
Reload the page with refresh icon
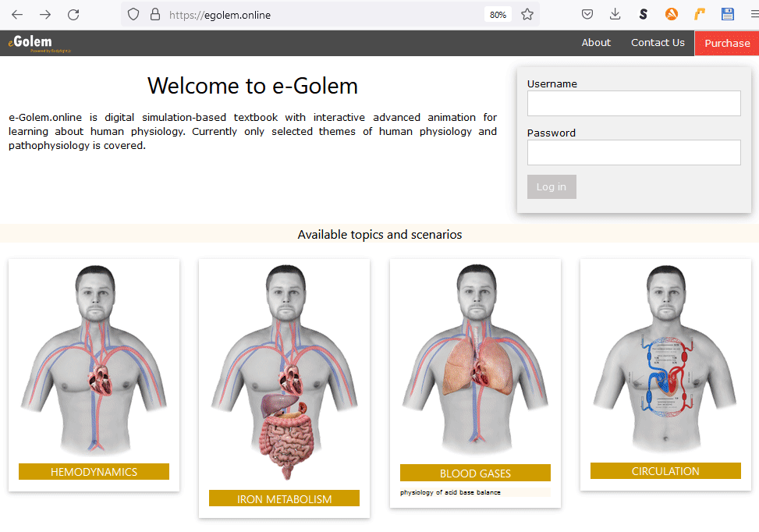click(73, 14)
